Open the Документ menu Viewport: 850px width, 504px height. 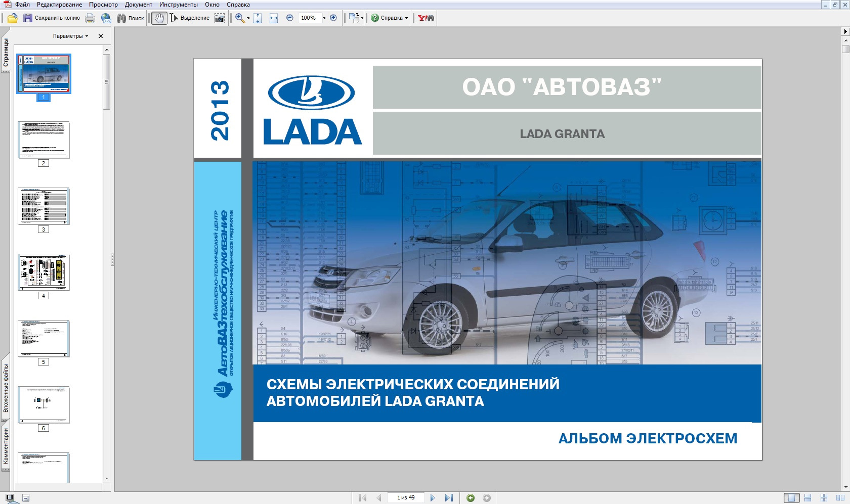tap(139, 5)
